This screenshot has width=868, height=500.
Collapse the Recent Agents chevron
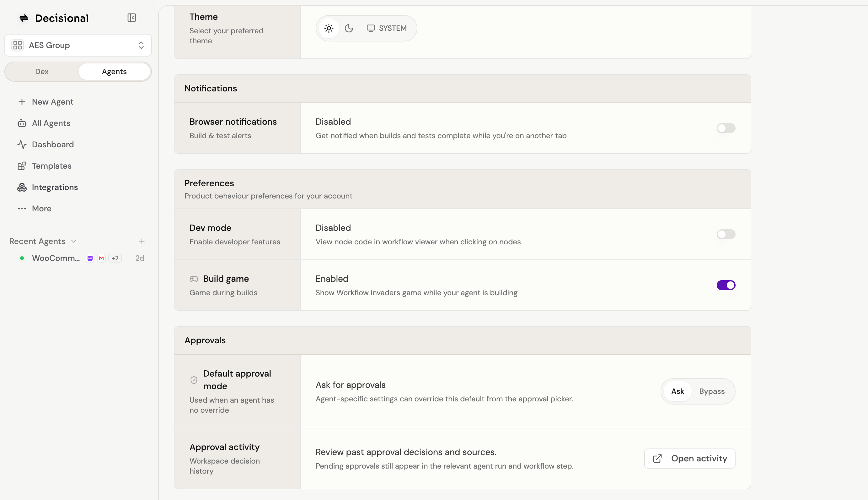[x=74, y=242]
